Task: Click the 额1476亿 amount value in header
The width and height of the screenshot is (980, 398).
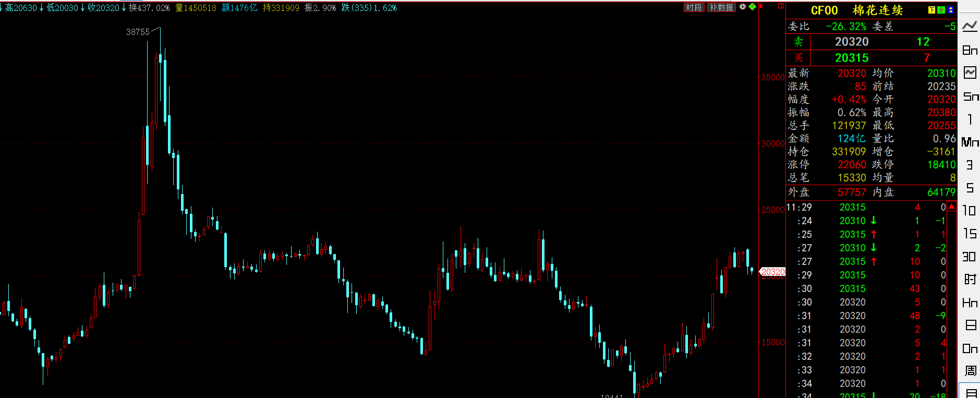Action: tap(239, 8)
